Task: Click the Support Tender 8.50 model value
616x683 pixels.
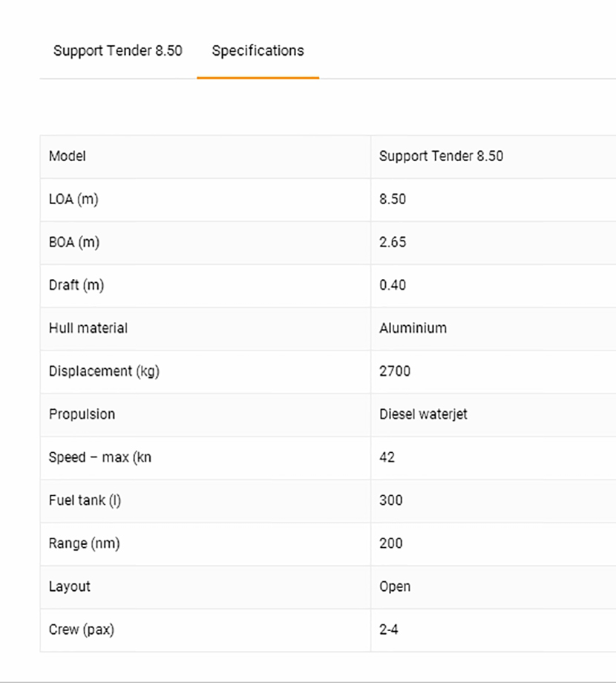Action: 441,157
